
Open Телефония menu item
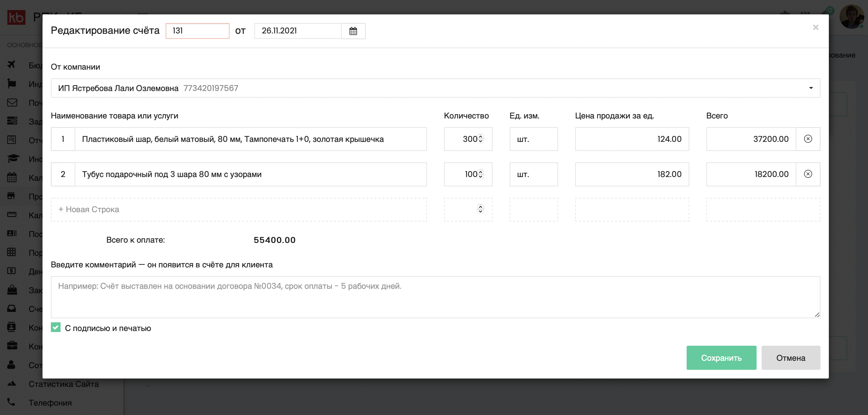tap(50, 403)
